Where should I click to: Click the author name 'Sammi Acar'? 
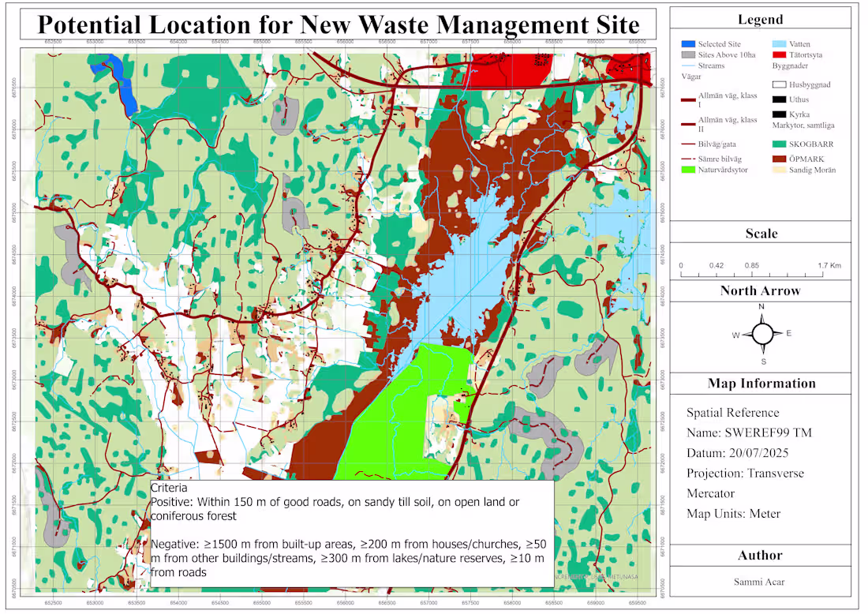tap(759, 582)
